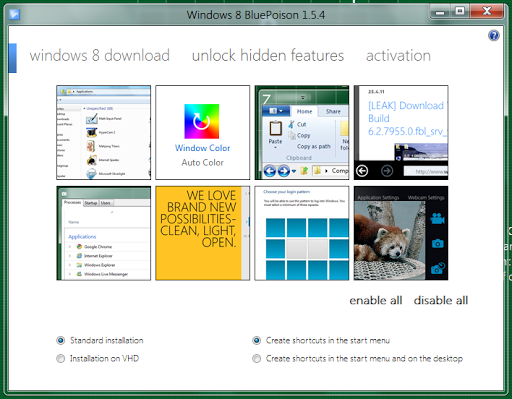The width and height of the screenshot is (512, 399).
Task: Open the blue help question mark icon
Action: 494,35
